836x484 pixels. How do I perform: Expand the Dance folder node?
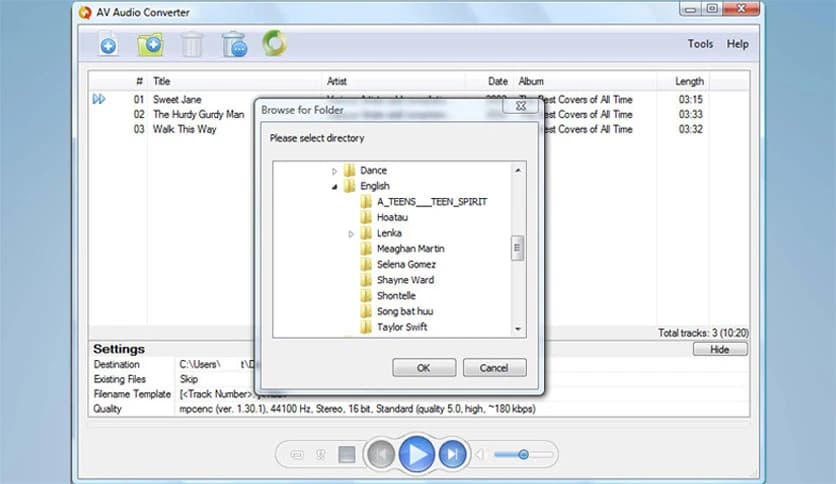point(334,171)
